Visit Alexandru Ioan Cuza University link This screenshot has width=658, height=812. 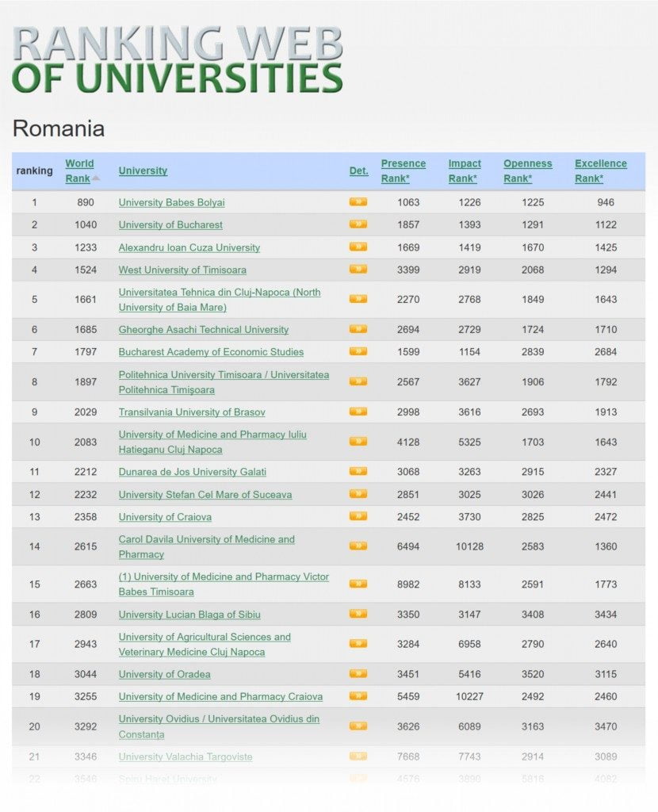click(189, 247)
